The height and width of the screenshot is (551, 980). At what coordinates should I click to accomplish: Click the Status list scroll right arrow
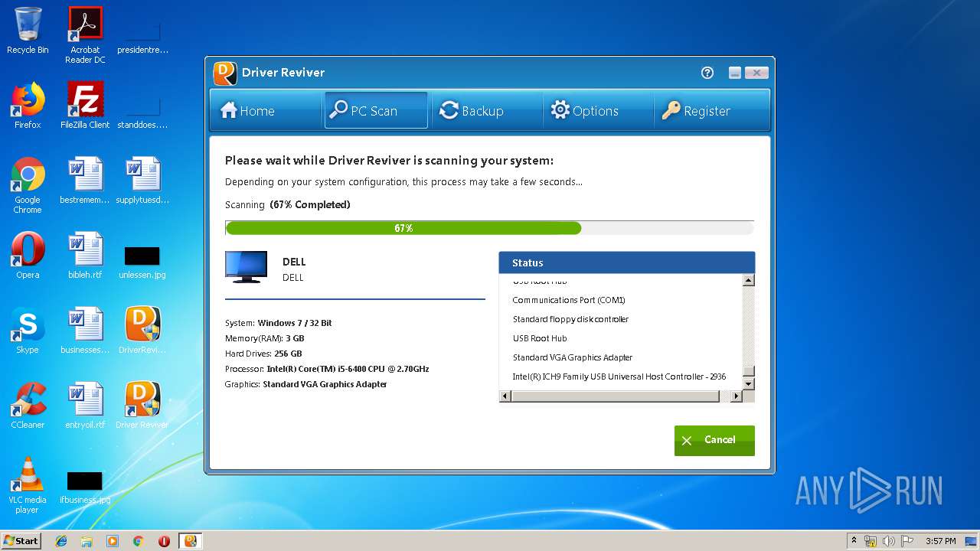pyautogui.click(x=737, y=396)
